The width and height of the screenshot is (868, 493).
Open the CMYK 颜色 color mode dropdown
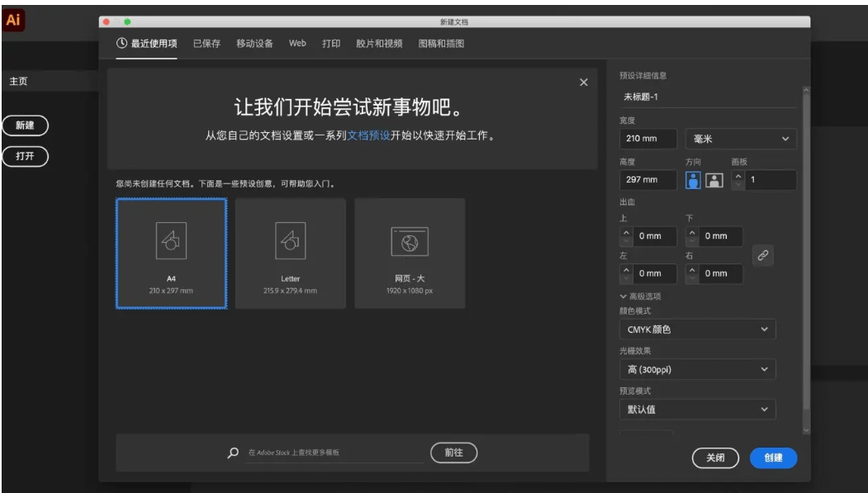697,329
